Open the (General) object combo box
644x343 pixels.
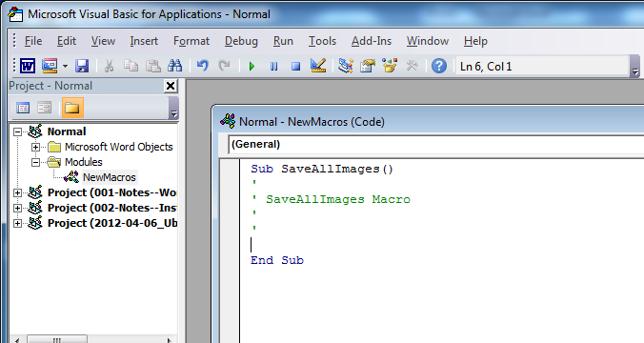pyautogui.click(x=436, y=145)
